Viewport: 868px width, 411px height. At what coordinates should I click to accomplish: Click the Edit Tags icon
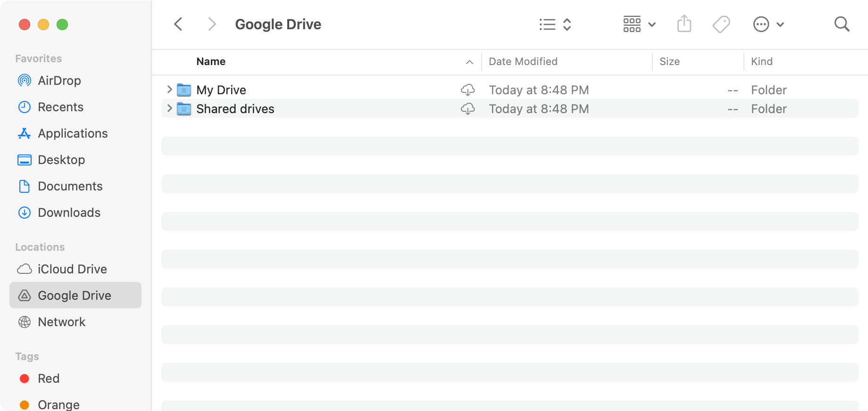tap(721, 24)
